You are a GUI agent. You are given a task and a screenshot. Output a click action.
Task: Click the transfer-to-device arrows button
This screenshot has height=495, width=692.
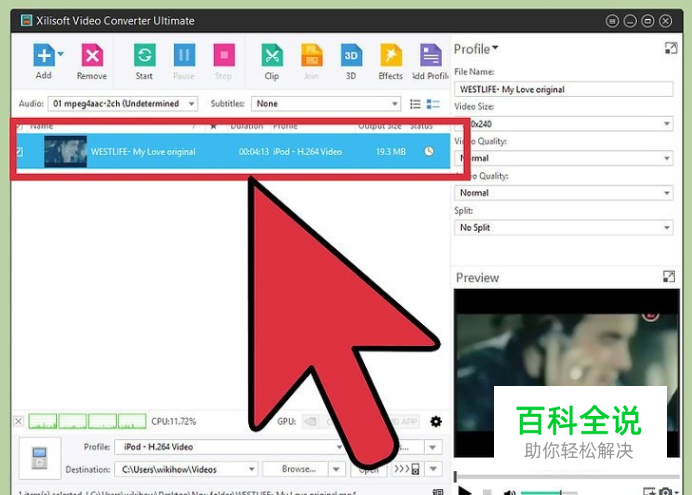[407, 469]
